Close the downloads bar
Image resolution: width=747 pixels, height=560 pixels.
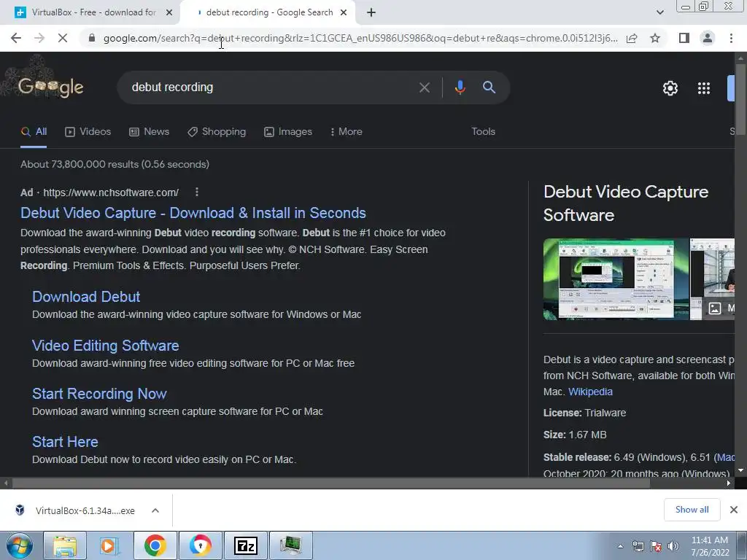pyautogui.click(x=734, y=510)
